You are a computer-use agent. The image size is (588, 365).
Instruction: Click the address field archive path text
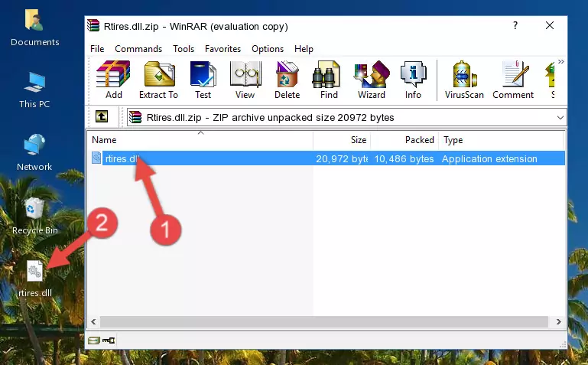click(x=270, y=117)
